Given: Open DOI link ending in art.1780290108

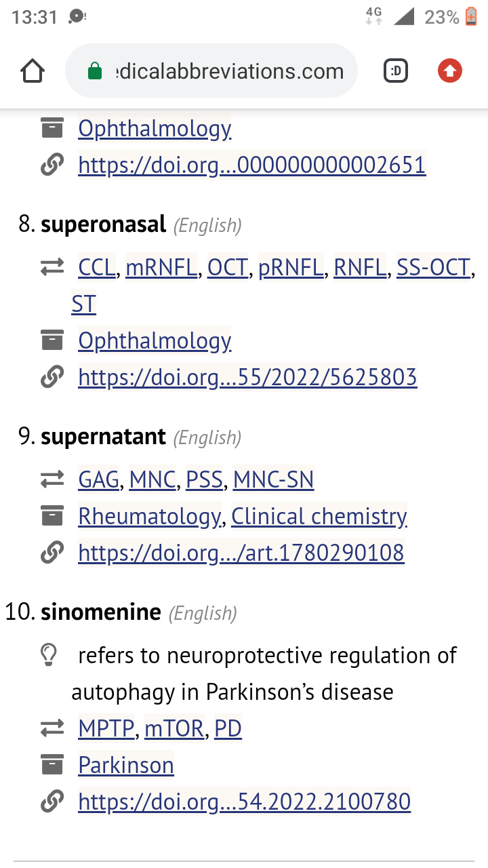Looking at the screenshot, I should (x=241, y=553).
